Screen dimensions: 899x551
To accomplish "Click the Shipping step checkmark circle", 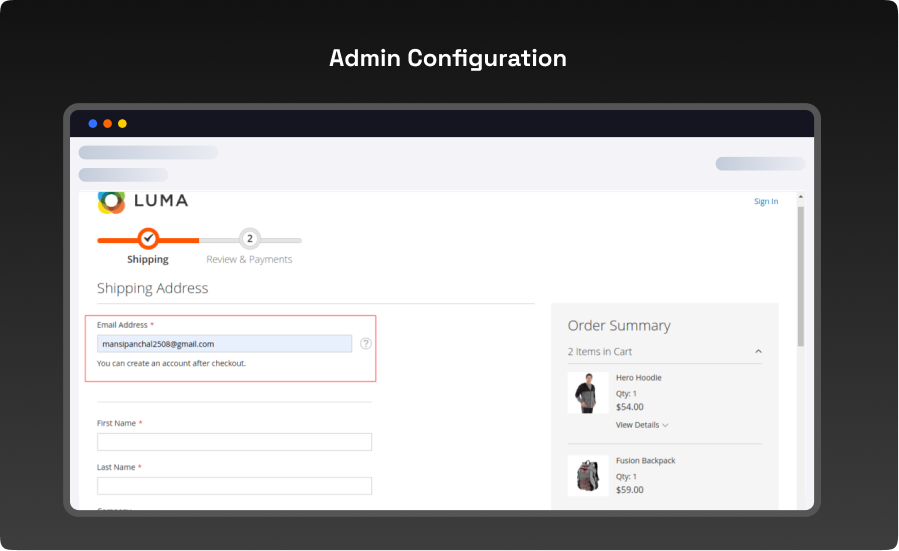I will point(148,239).
